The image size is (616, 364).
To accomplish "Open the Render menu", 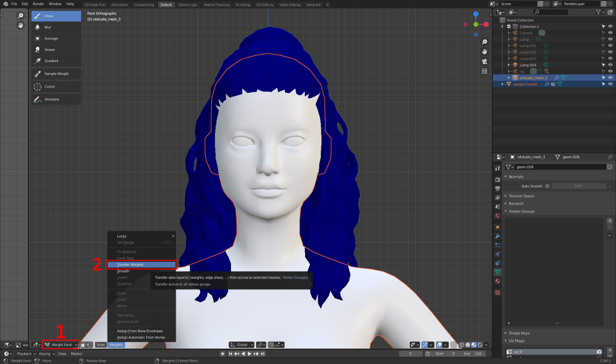I will pyautogui.click(x=38, y=4).
